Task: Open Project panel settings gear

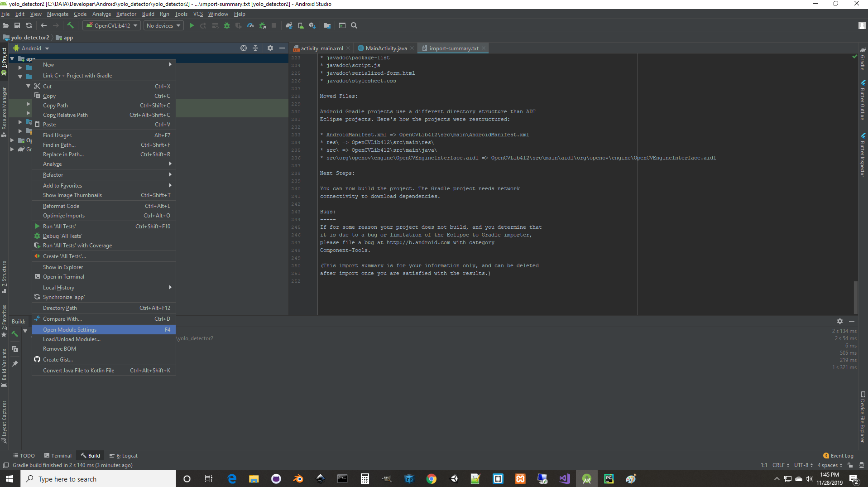Action: (x=270, y=48)
